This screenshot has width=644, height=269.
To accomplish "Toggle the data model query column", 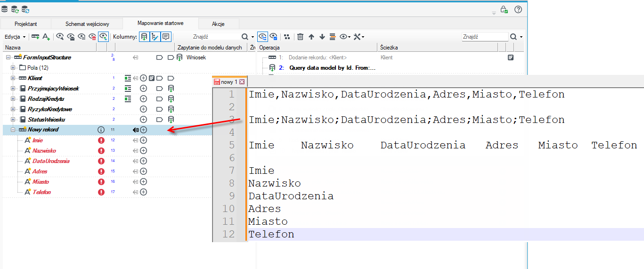I will point(144,36).
